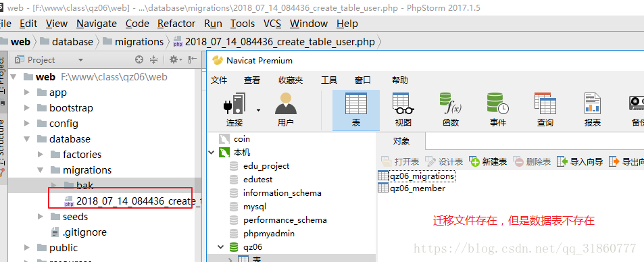This screenshot has height=262, width=644.
Task: Expand the bootstrap folder
Action: [x=27, y=108]
